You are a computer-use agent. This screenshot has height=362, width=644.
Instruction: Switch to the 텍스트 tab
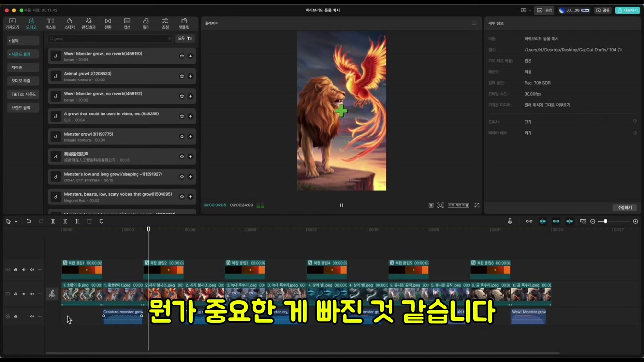50,23
